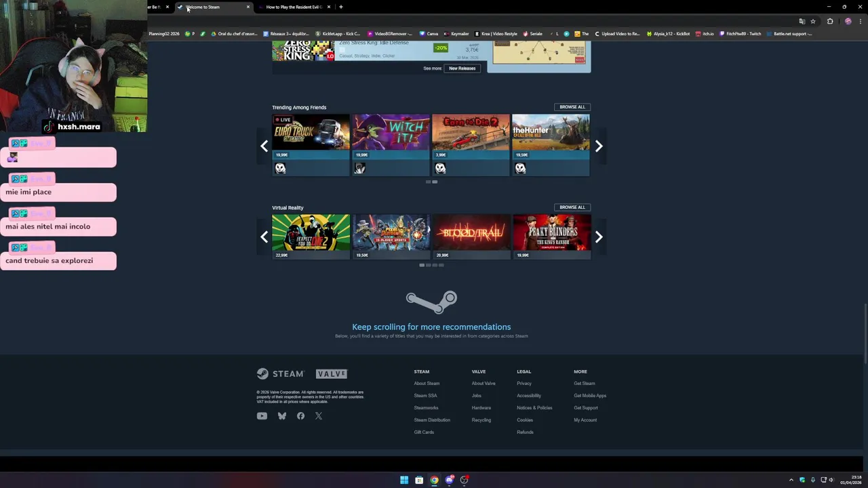The image size is (868, 488).
Task: Open Steam's Bluesky butterfly icon in footer
Action: [282, 416]
